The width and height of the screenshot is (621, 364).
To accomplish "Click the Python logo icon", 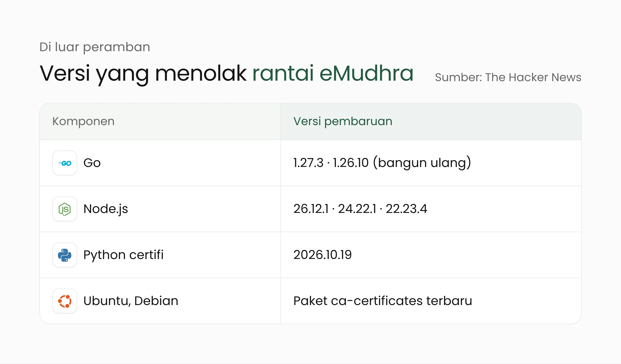I will pos(65,255).
